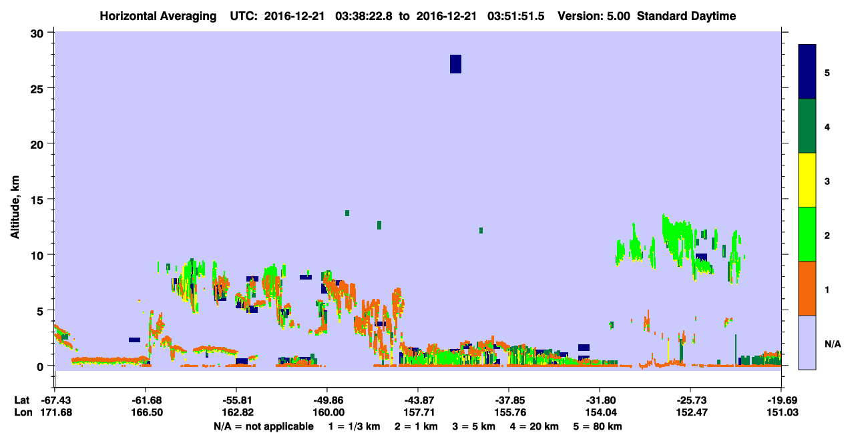Viewport: 868px width, 445px height.
Task: Click the longitude value 154.04
Action: coord(600,413)
